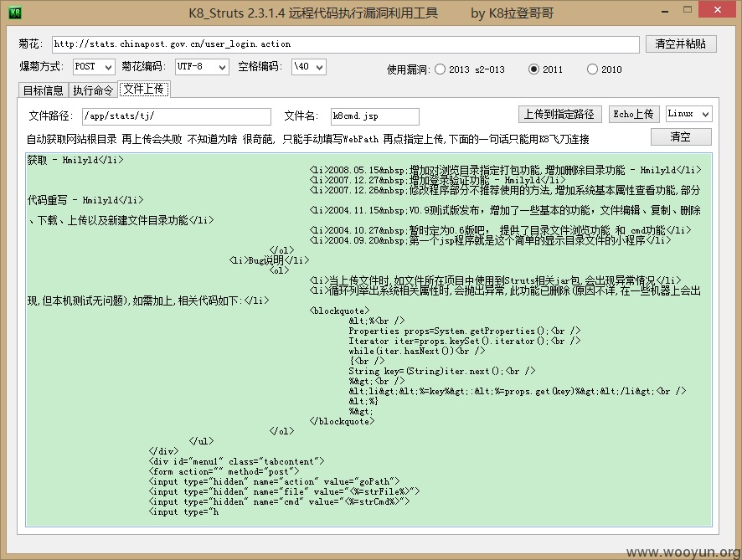This screenshot has width=742, height=560.
Task: Click the '<li>Bug说明</li>' line in output
Action: [270, 260]
